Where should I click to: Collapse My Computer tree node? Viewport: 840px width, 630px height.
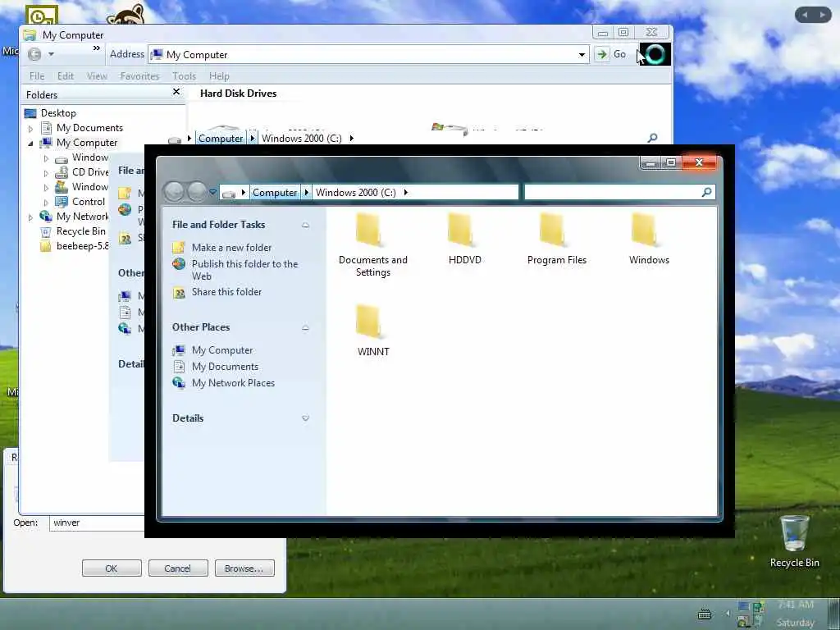point(30,143)
